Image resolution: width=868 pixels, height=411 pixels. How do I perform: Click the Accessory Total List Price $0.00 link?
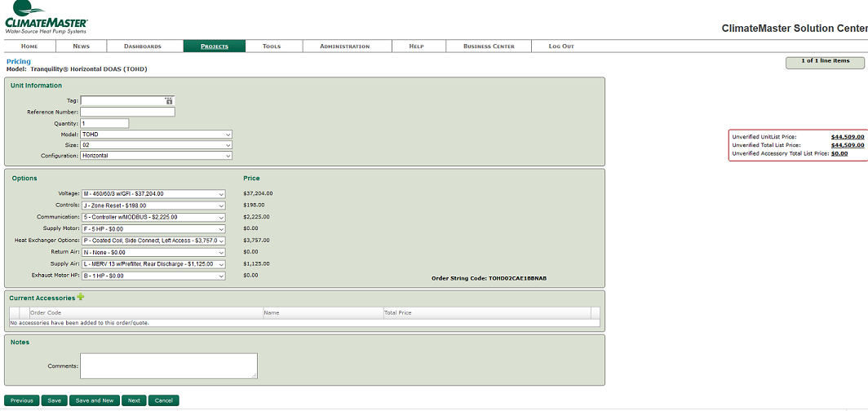[x=839, y=153]
